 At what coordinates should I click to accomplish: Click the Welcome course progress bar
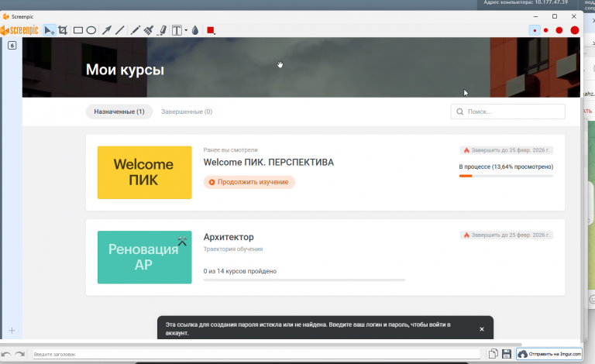click(x=506, y=176)
